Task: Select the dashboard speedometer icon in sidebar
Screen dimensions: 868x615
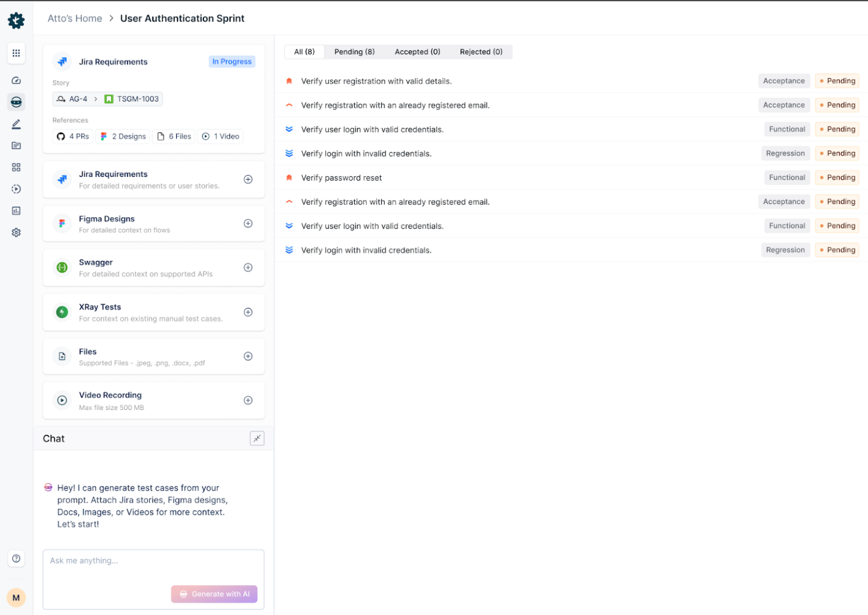Action: (16, 80)
